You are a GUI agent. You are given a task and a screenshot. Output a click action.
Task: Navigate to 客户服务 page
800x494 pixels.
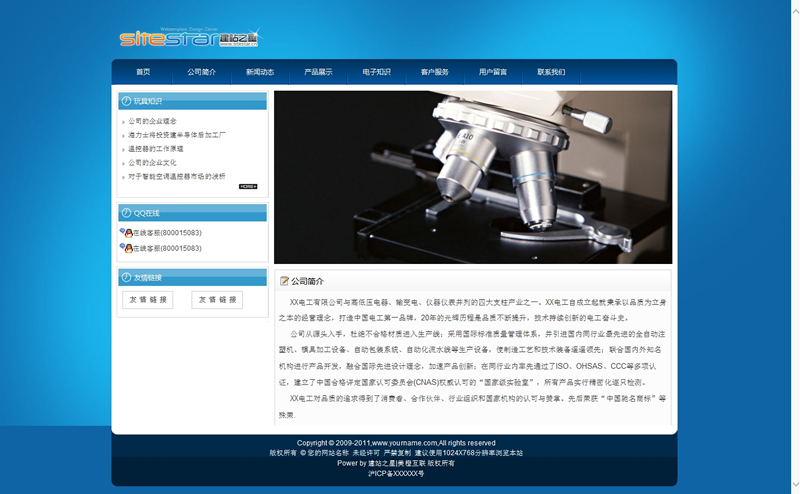point(434,72)
